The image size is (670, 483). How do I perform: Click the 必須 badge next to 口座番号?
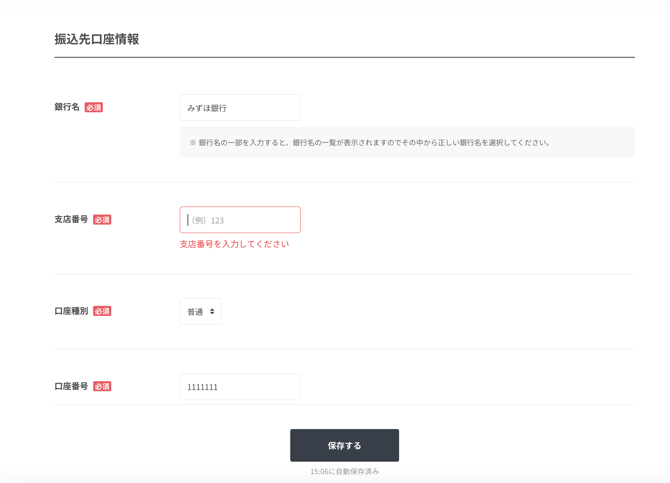[x=102, y=386]
